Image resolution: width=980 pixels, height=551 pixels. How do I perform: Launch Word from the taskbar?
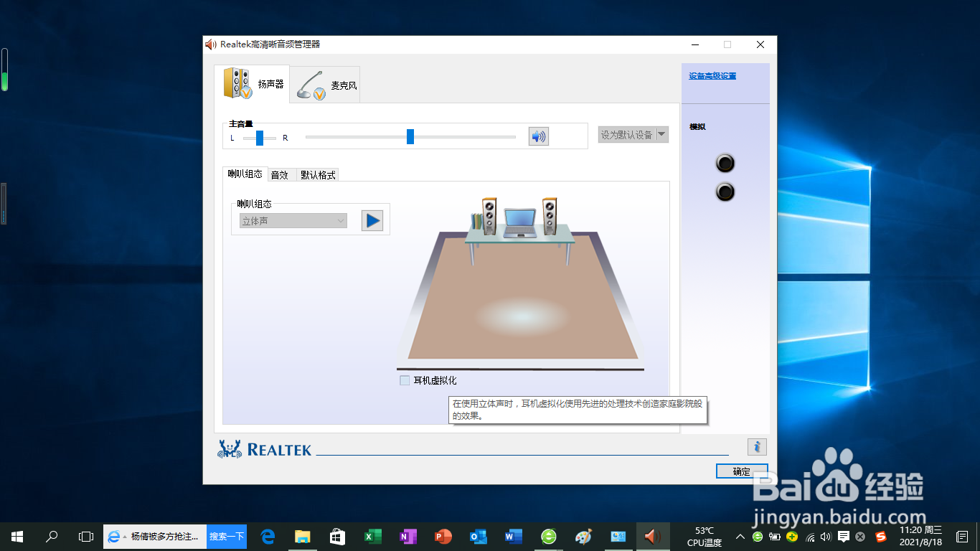tap(514, 536)
